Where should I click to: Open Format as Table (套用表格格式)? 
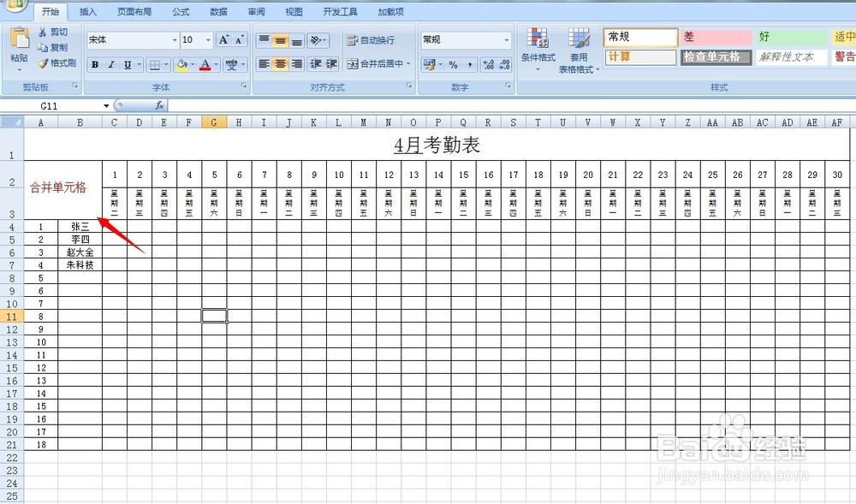pos(579,50)
